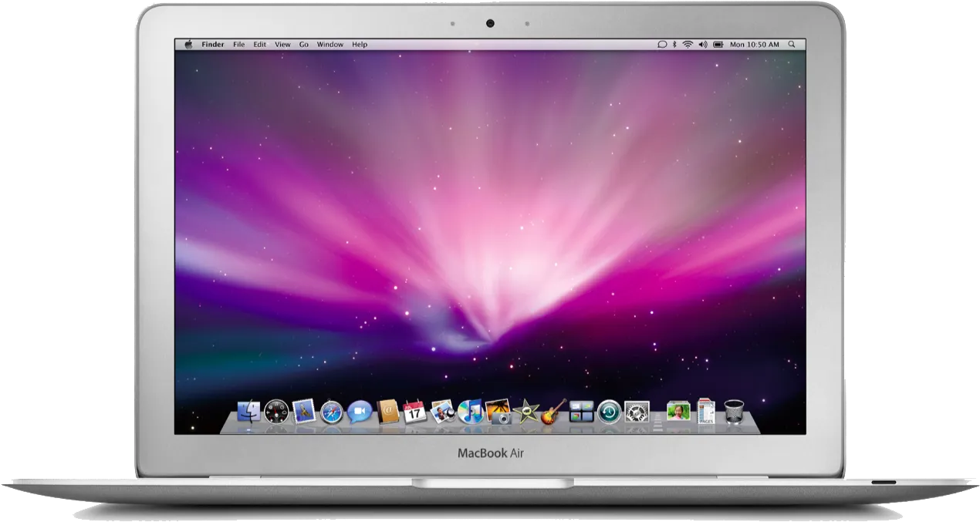Open the Edit menu
Image resolution: width=980 pixels, height=522 pixels.
tap(260, 45)
